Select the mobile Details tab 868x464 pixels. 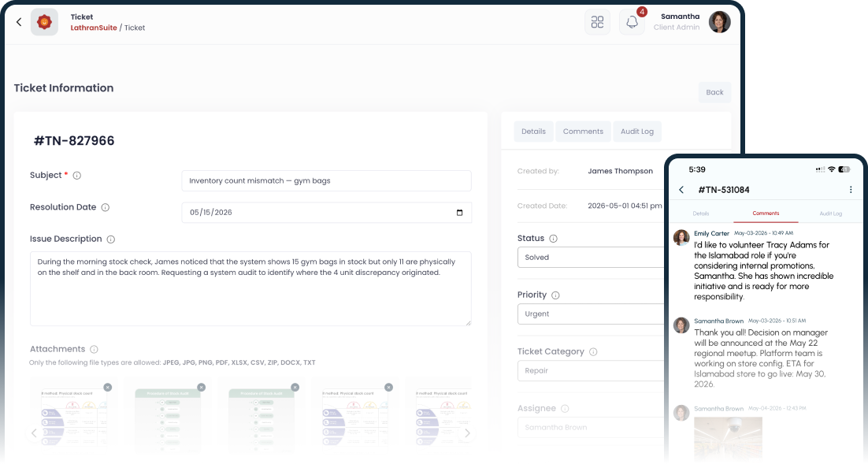click(x=701, y=213)
